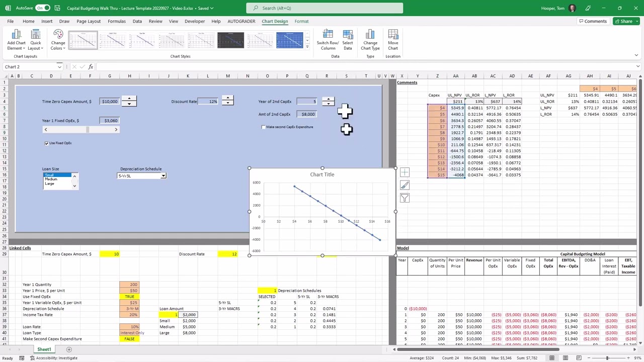644x362 pixels.
Task: Open the AUTOGRADER tab
Action: point(242,21)
